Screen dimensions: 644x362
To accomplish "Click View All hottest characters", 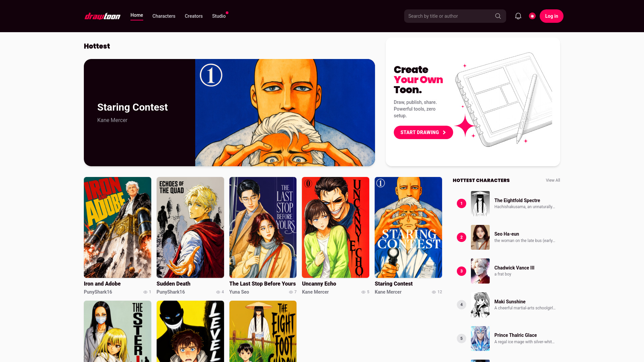I will click(x=553, y=180).
